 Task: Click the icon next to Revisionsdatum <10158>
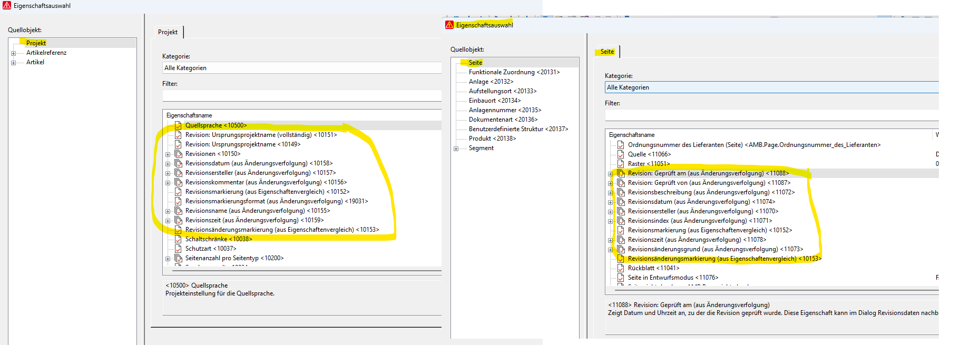[x=178, y=163]
